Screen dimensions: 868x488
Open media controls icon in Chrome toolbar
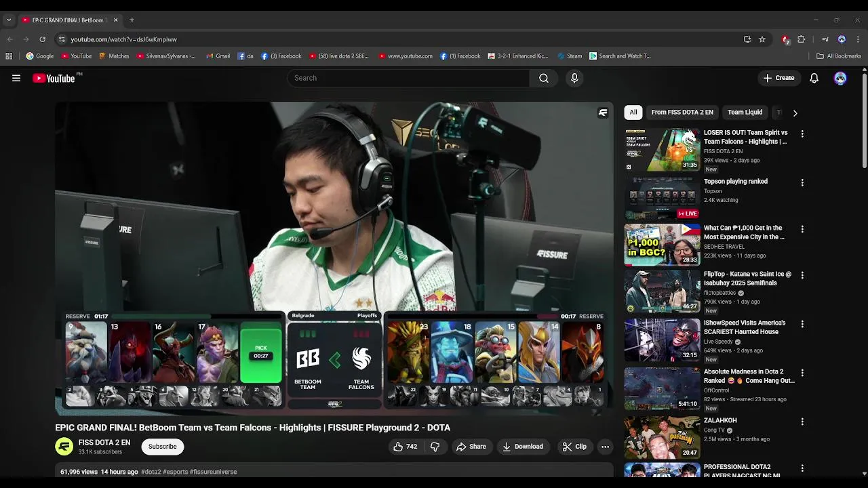tap(825, 39)
